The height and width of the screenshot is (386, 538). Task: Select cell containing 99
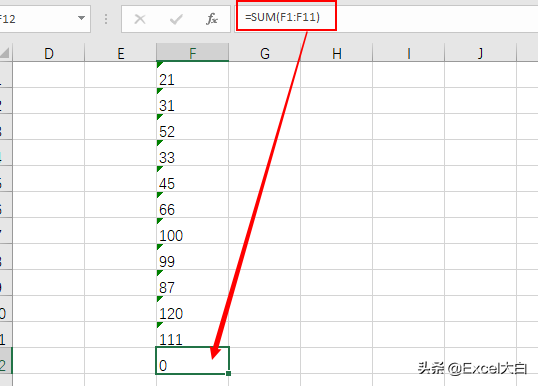pos(192,257)
